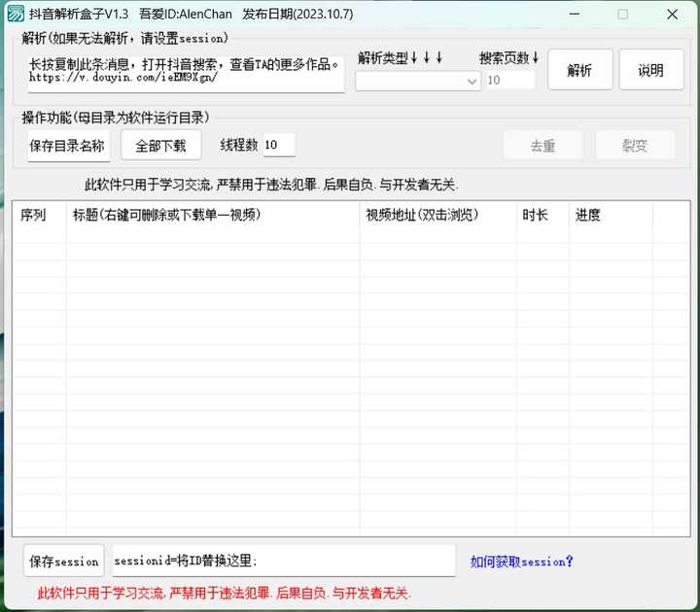
Task: Open the 如何获取session? link
Action: click(521, 561)
